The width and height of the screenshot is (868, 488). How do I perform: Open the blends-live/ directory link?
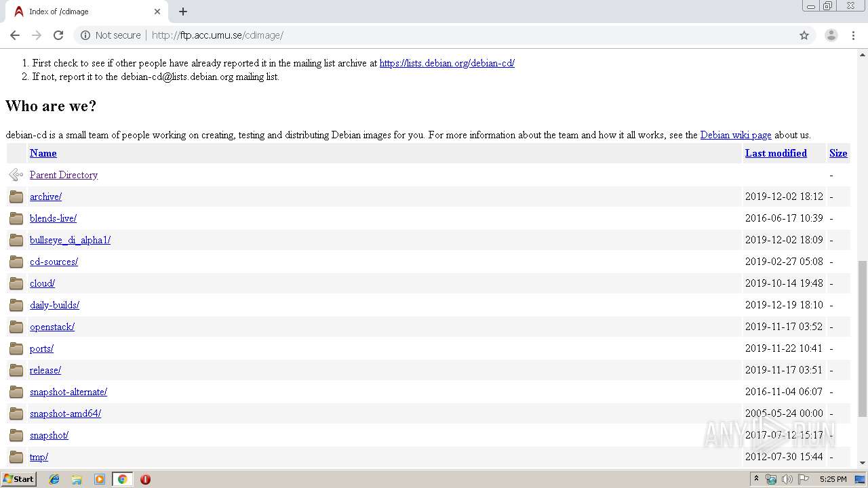[x=53, y=218]
